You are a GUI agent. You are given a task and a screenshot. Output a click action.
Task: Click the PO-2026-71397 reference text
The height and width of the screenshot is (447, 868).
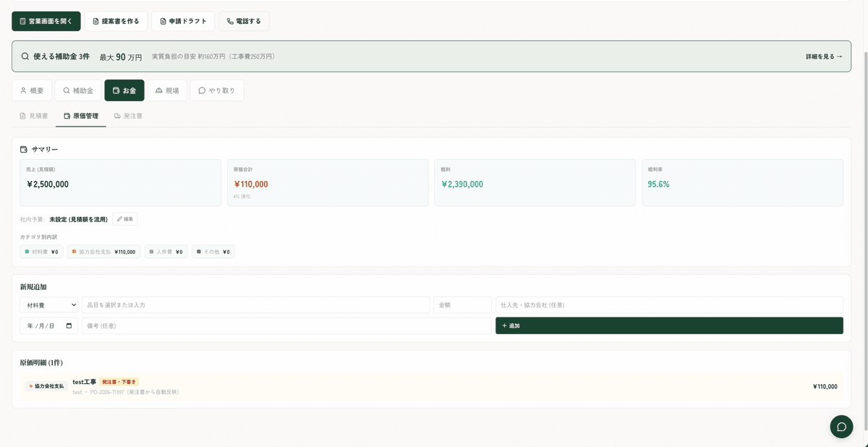pyautogui.click(x=107, y=392)
